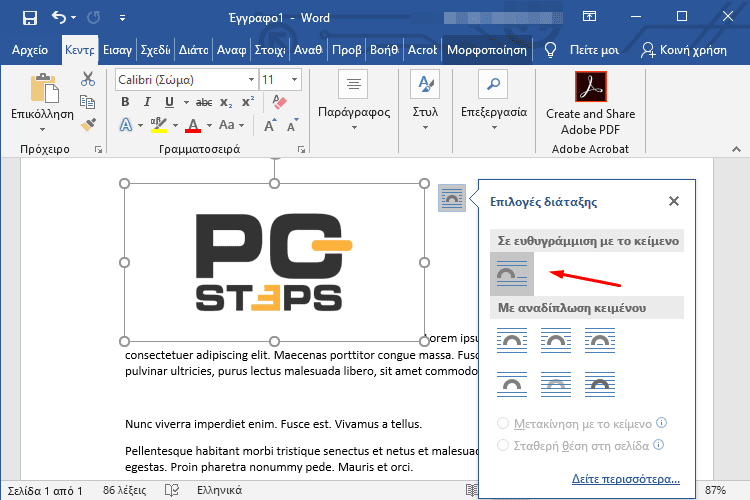The height and width of the screenshot is (500, 750).
Task: Toggle strikethrough formatting
Action: coord(204,102)
